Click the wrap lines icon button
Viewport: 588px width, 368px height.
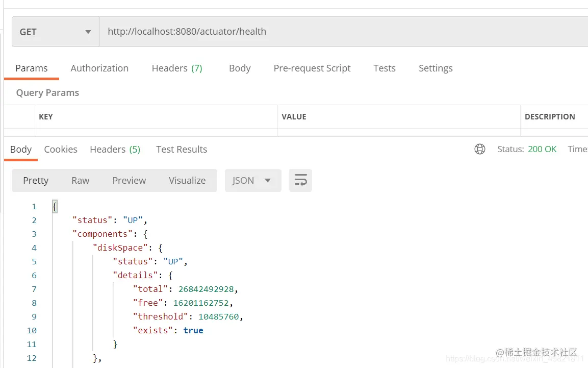300,181
